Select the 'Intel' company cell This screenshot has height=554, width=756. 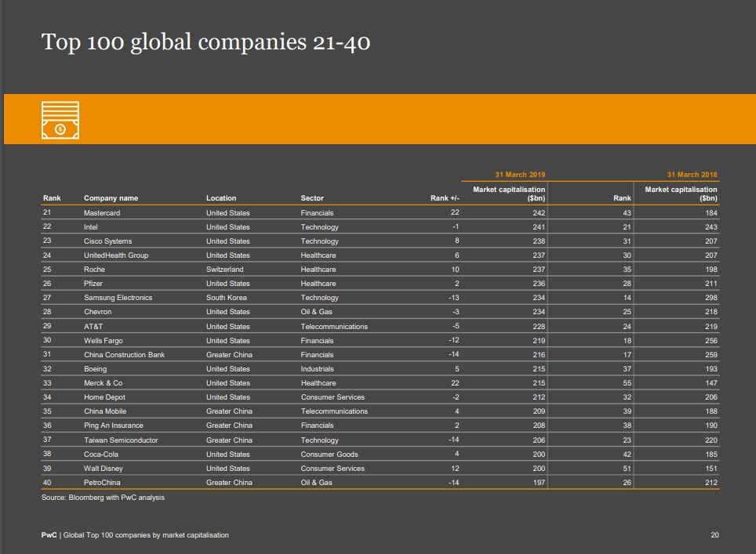point(91,227)
